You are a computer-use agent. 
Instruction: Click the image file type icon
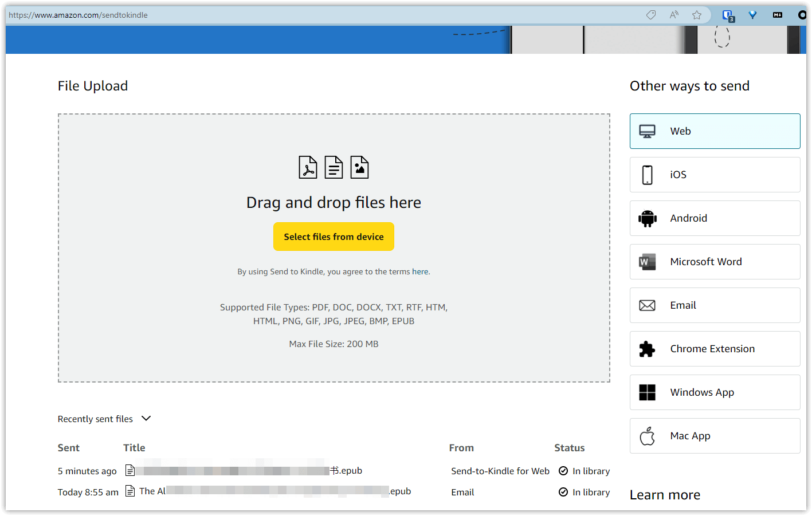coord(359,167)
